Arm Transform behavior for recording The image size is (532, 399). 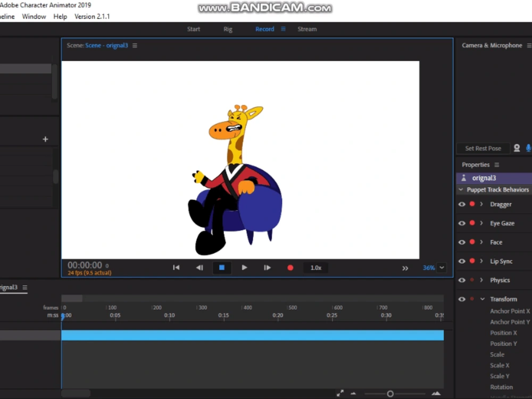click(x=472, y=299)
